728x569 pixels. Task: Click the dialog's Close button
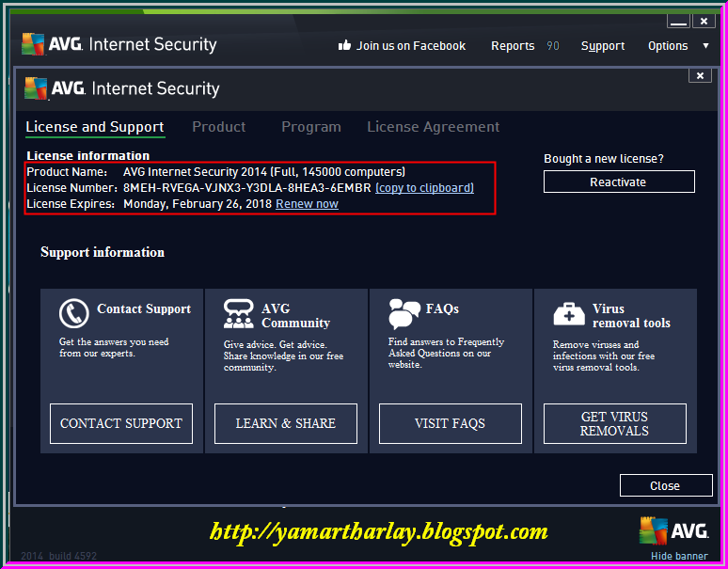(x=666, y=485)
